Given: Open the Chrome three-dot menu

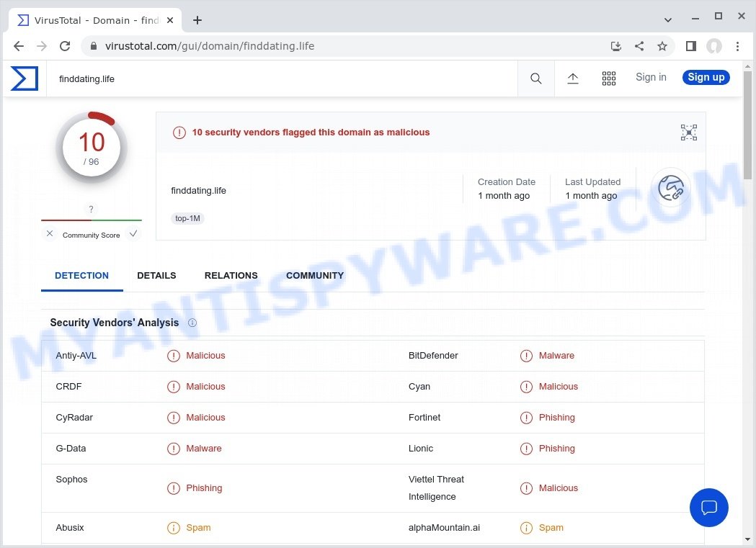Looking at the screenshot, I should point(737,46).
